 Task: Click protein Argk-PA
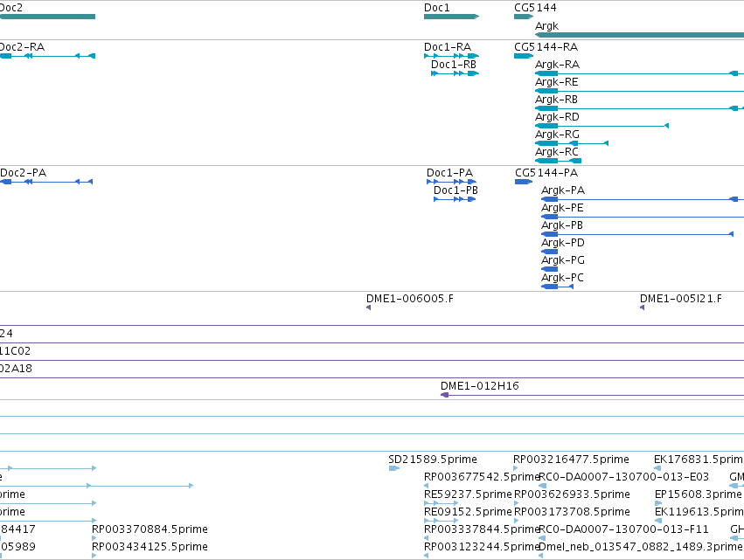643,199
